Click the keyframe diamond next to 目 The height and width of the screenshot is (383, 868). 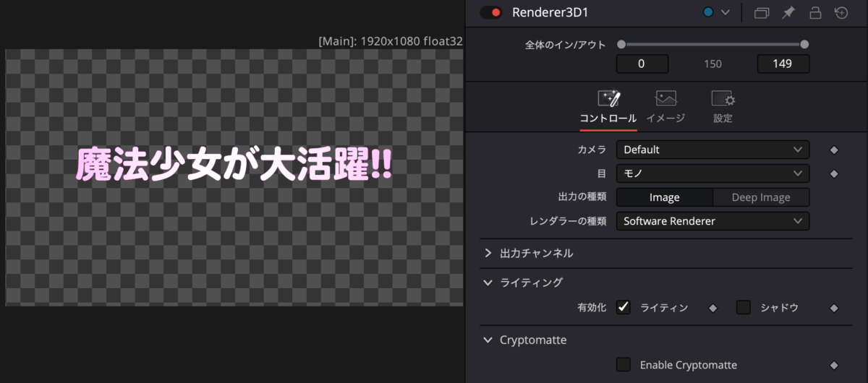[x=833, y=174]
